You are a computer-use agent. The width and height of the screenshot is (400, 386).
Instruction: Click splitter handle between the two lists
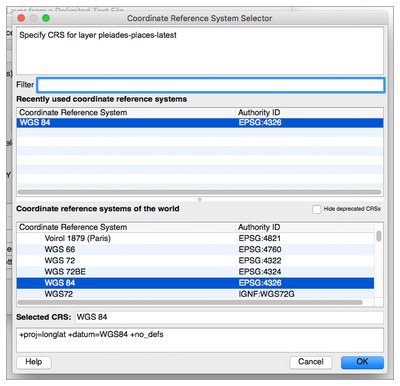200,199
